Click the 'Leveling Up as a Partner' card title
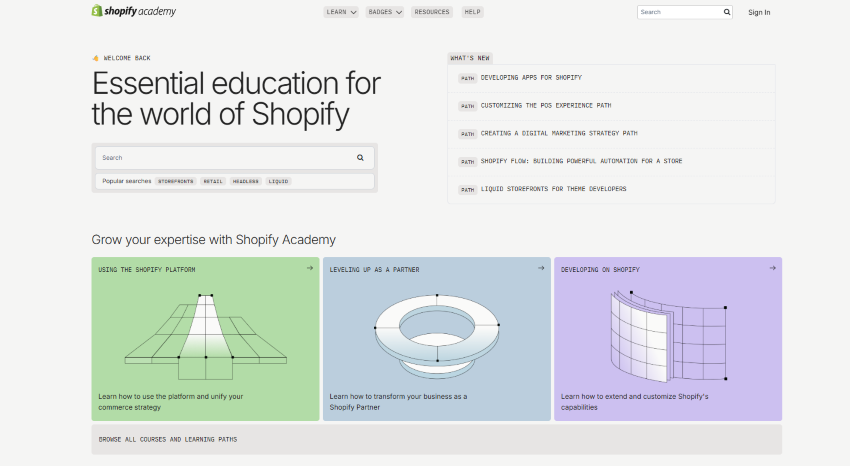The height and width of the screenshot is (466, 850). (375, 269)
